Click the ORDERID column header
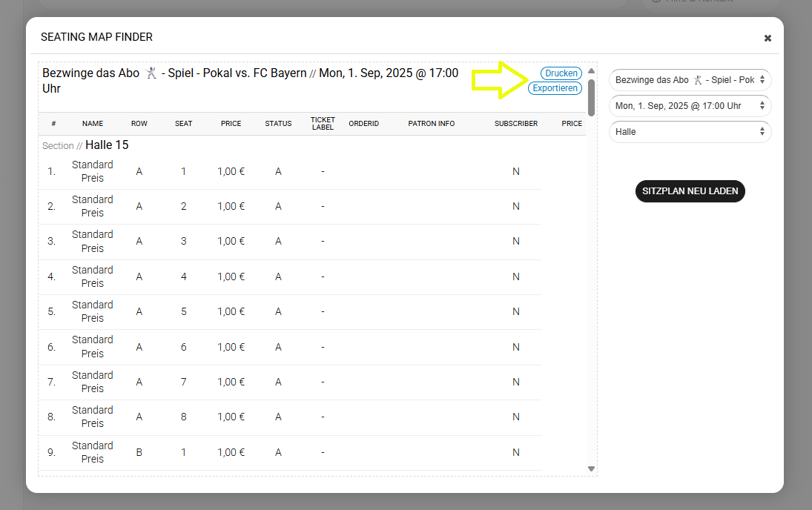Image resolution: width=812 pixels, height=510 pixels. (363, 124)
